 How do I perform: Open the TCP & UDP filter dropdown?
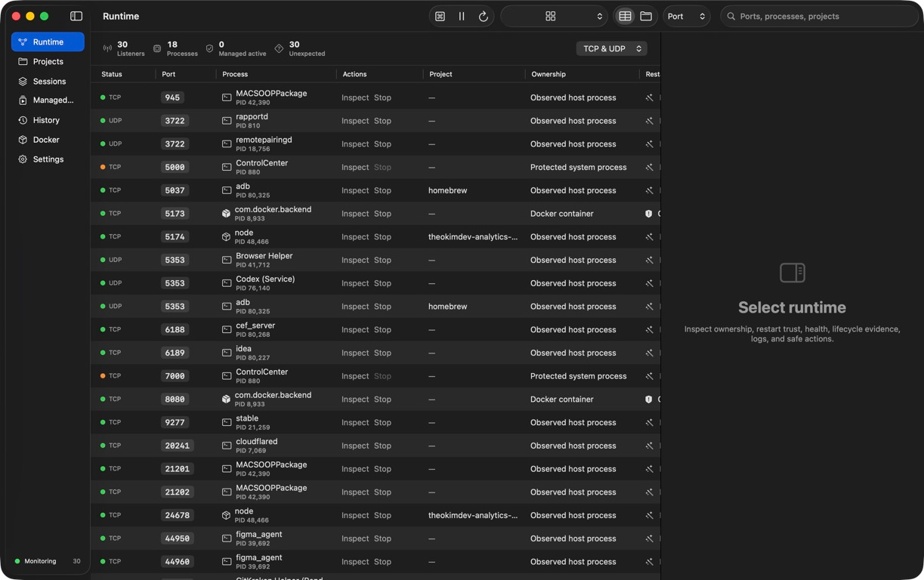coord(612,48)
